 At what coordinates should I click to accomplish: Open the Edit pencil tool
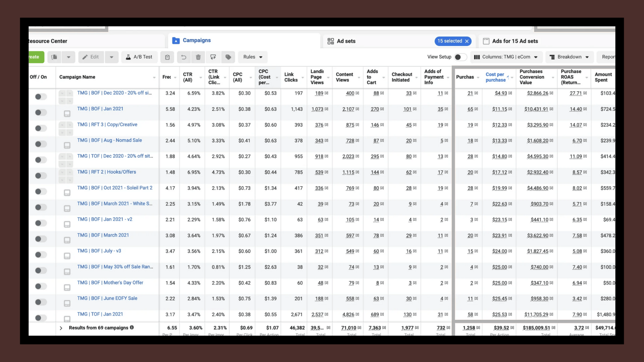click(x=91, y=57)
